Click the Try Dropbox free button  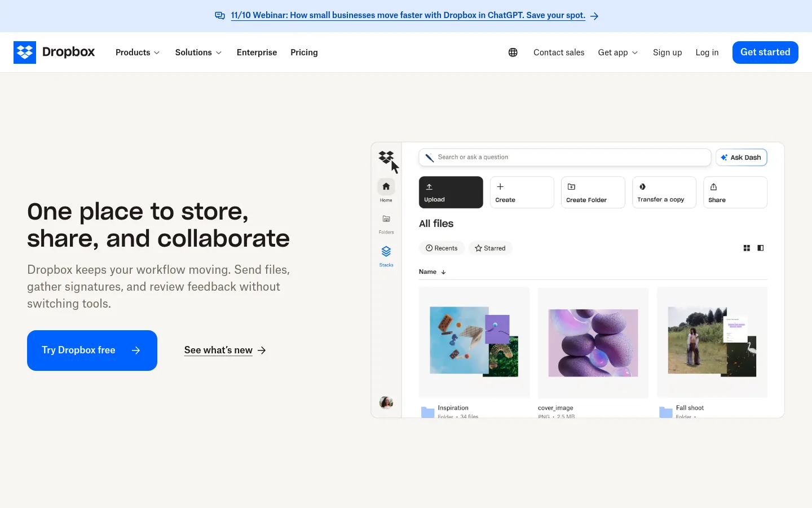(92, 351)
